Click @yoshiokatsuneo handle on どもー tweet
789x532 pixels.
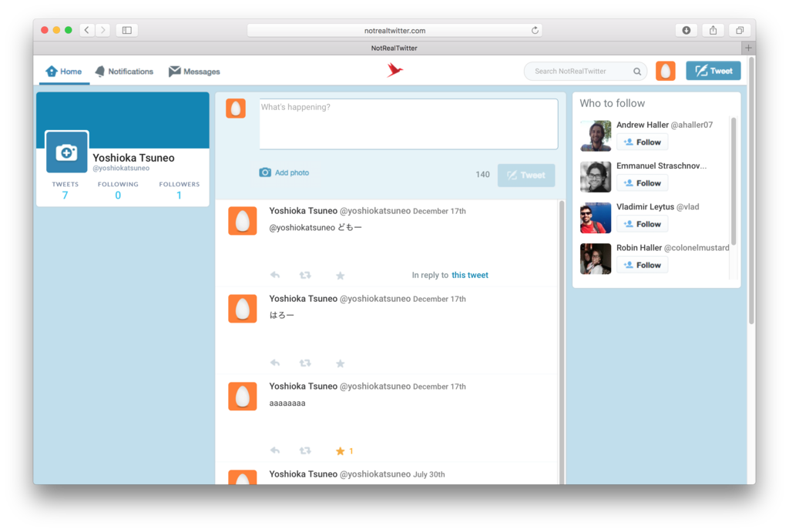click(375, 211)
